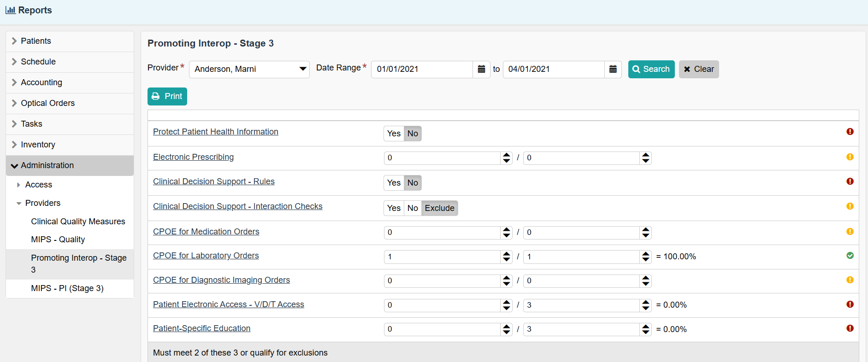Image resolution: width=868 pixels, height=362 pixels.
Task: Click yellow warning icon for Electronic Prescribing
Action: (850, 157)
